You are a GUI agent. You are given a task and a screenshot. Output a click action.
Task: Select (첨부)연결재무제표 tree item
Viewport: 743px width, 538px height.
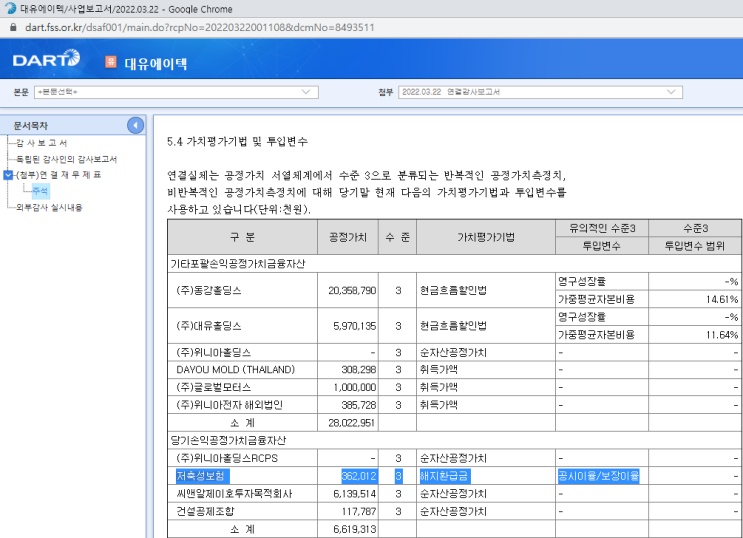(x=58, y=175)
